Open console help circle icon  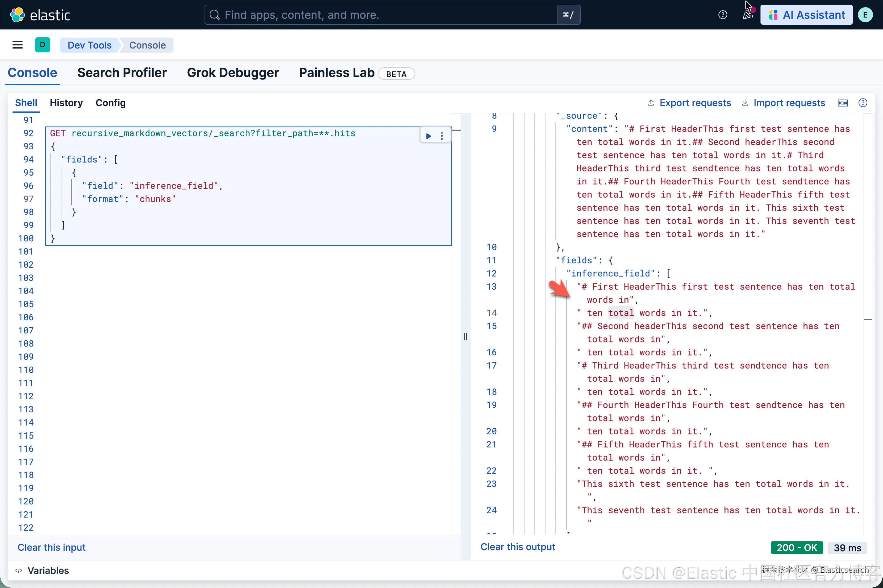pyautogui.click(x=863, y=103)
